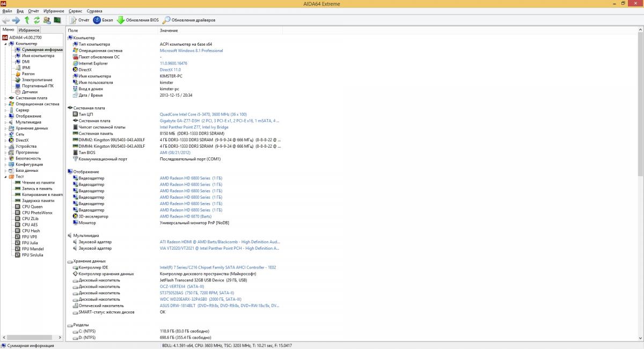Screen dimensions: 644x349
Task: Click the green Refresh arrows toolbar icon
Action: [36, 20]
